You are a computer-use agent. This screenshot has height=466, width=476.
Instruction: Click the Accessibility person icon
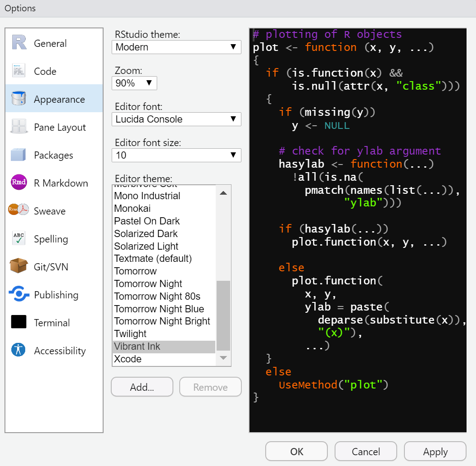[x=18, y=350]
